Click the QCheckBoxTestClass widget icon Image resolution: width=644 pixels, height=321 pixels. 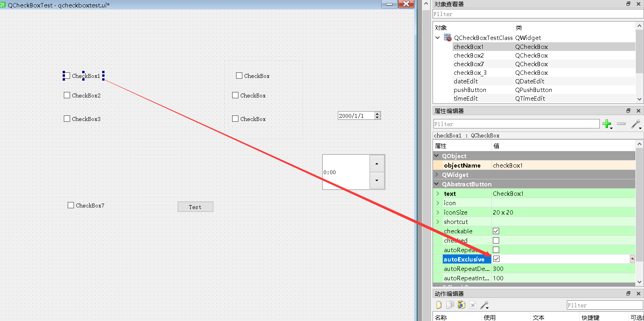coord(447,38)
